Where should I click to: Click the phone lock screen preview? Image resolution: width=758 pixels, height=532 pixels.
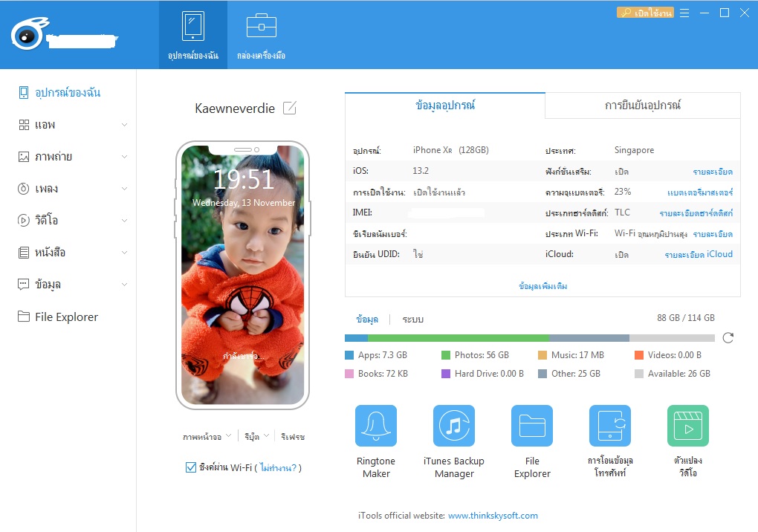coord(243,274)
